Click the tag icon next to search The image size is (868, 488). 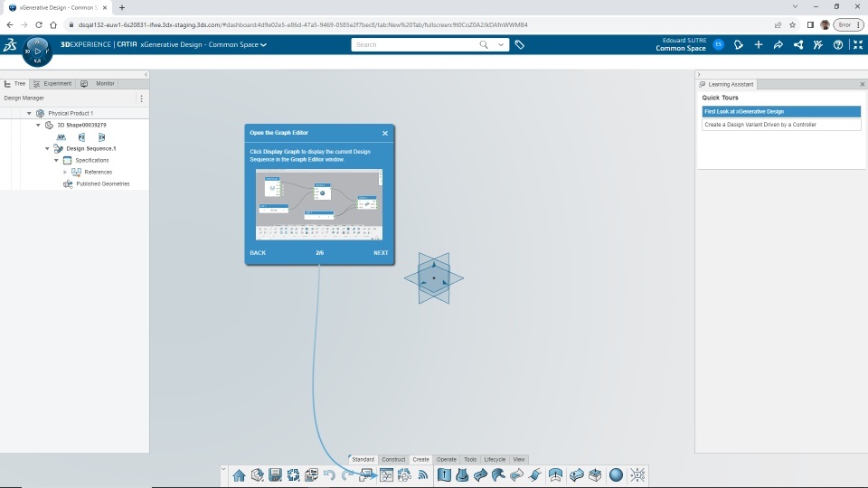click(x=519, y=45)
